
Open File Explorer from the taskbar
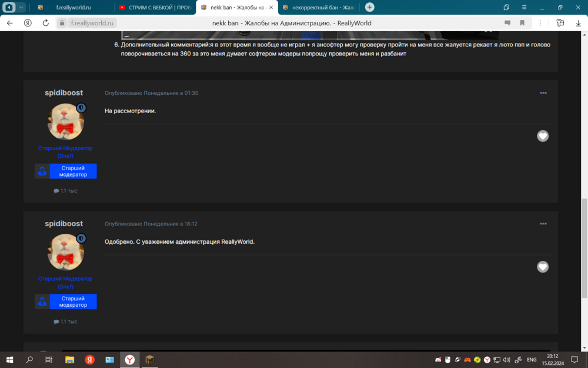coord(70,360)
